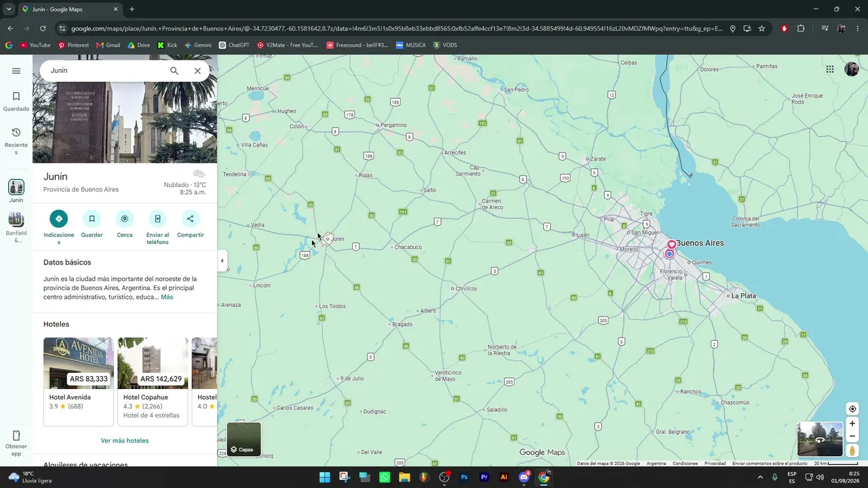The width and height of the screenshot is (868, 488).
Task: Open the Gemini bookmark
Action: tap(197, 45)
